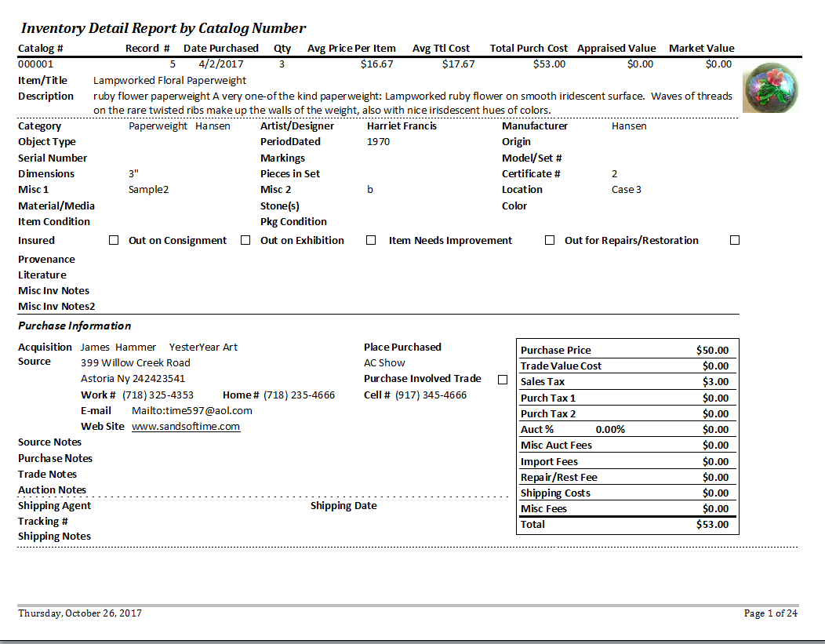Click catalog number 000001

[36, 64]
